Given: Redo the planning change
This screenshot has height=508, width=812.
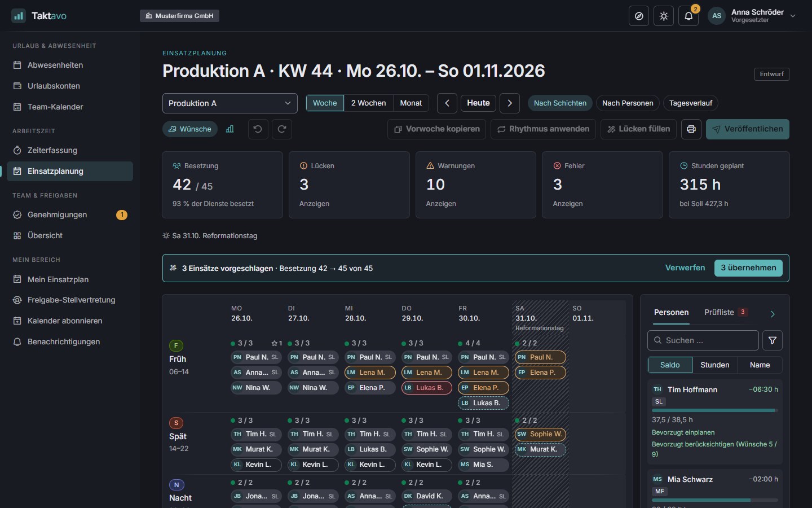Looking at the screenshot, I should (282, 129).
